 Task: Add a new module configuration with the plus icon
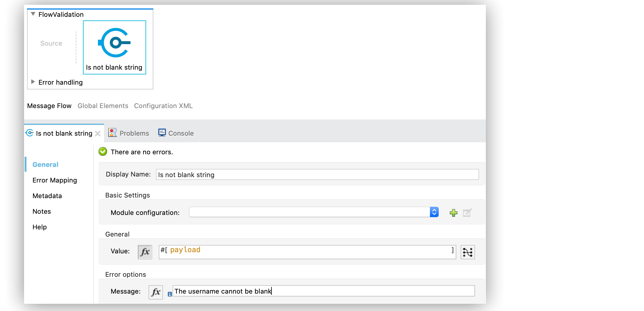[x=453, y=212]
